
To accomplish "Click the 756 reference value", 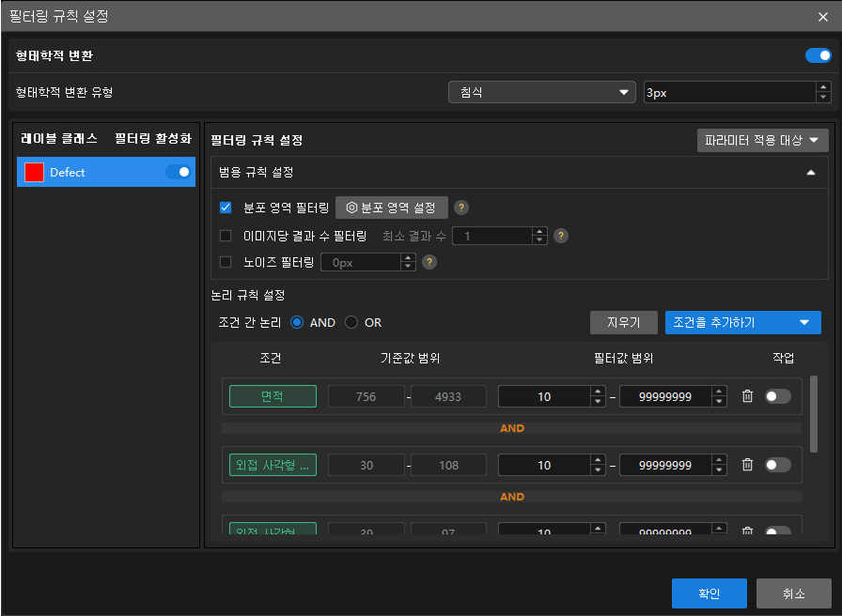I will coord(366,396).
